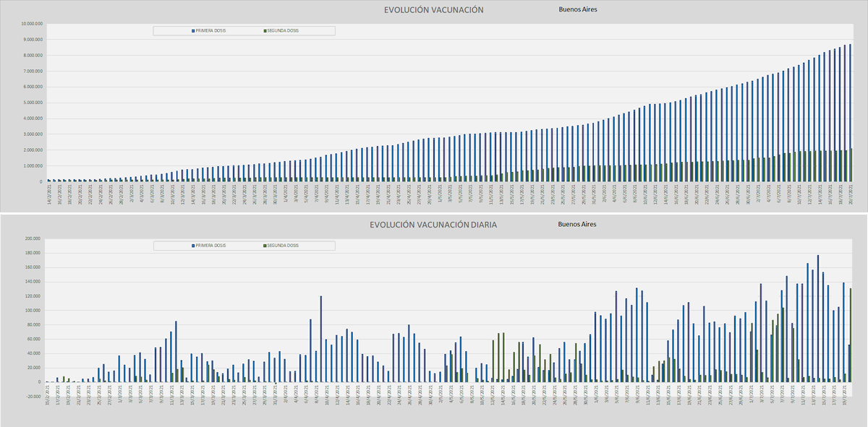Click the '15/2/2021' date label on daily chart
The height and width of the screenshot is (427, 868).
[x=48, y=395]
